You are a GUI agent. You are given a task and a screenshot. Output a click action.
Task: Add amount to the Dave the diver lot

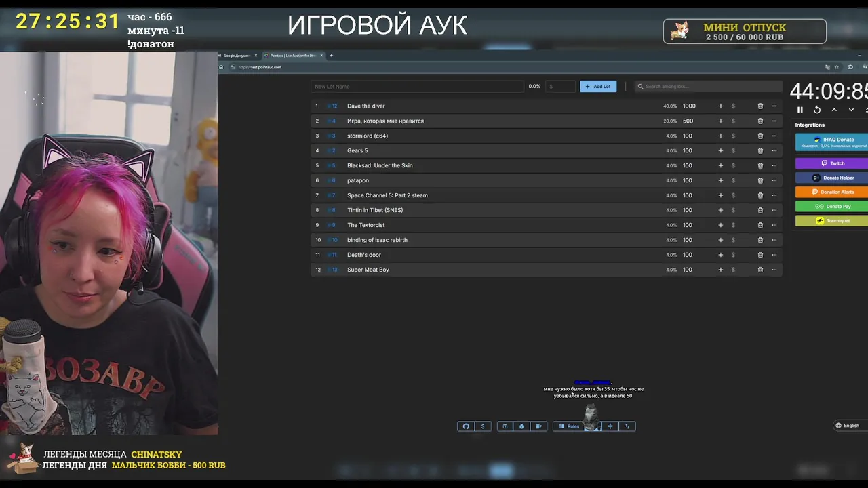click(x=720, y=106)
